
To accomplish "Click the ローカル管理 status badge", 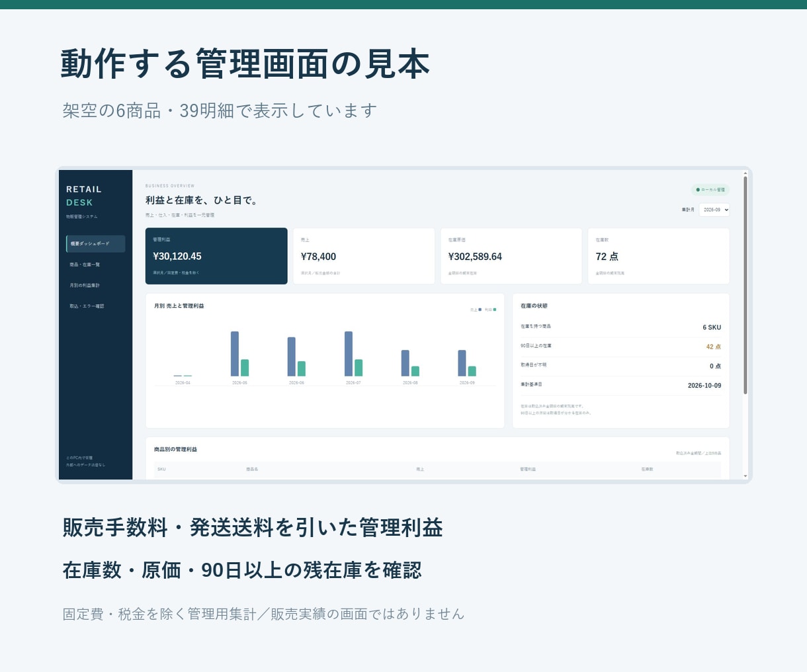I will tap(710, 190).
